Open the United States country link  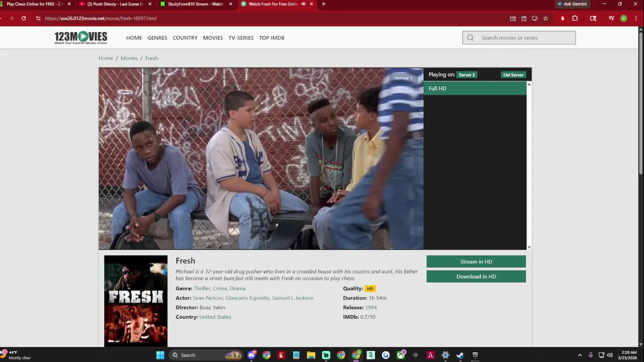[215, 317]
